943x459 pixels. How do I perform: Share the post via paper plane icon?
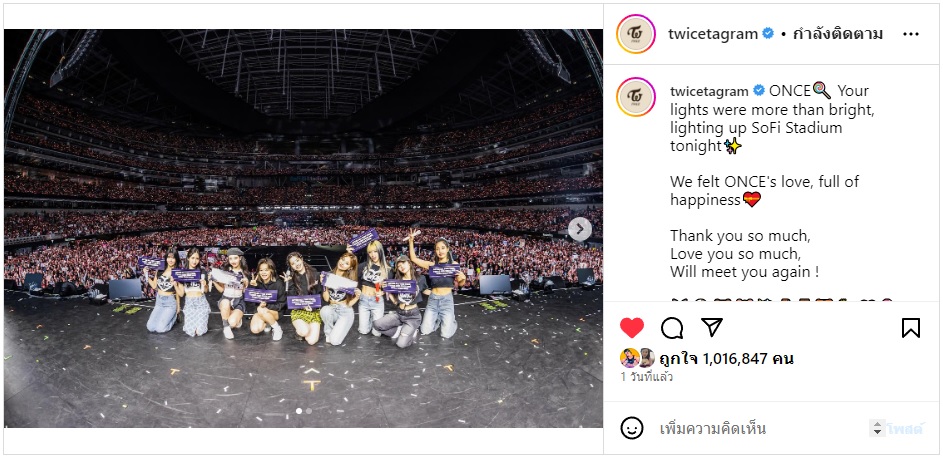pos(711,327)
